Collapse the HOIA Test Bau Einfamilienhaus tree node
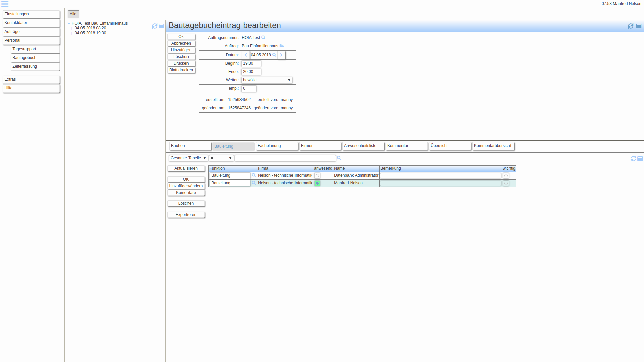 (x=69, y=23)
